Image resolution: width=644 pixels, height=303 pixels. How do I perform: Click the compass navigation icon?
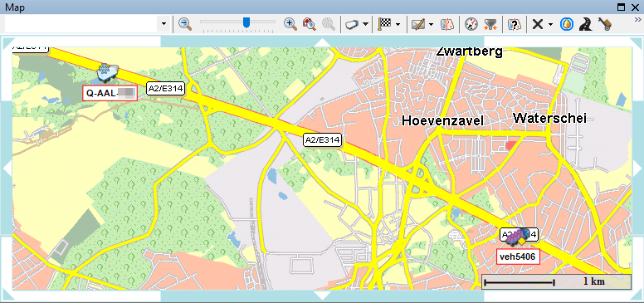click(471, 24)
